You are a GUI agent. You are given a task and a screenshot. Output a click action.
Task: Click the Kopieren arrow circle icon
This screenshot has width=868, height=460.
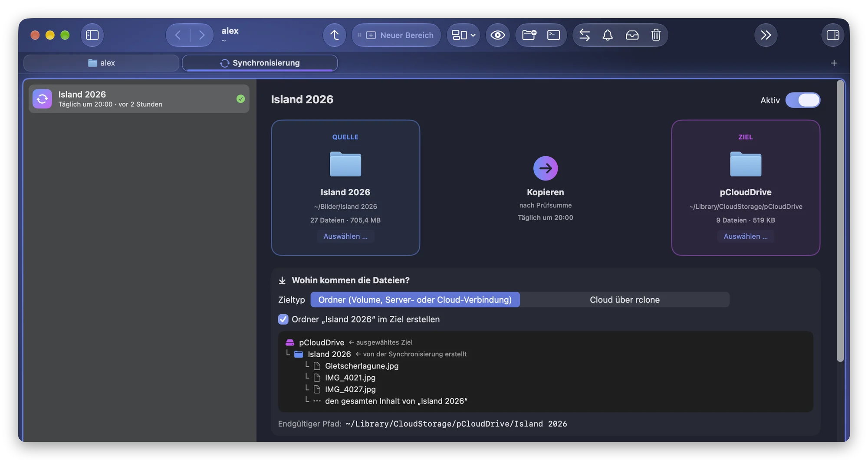(x=546, y=168)
